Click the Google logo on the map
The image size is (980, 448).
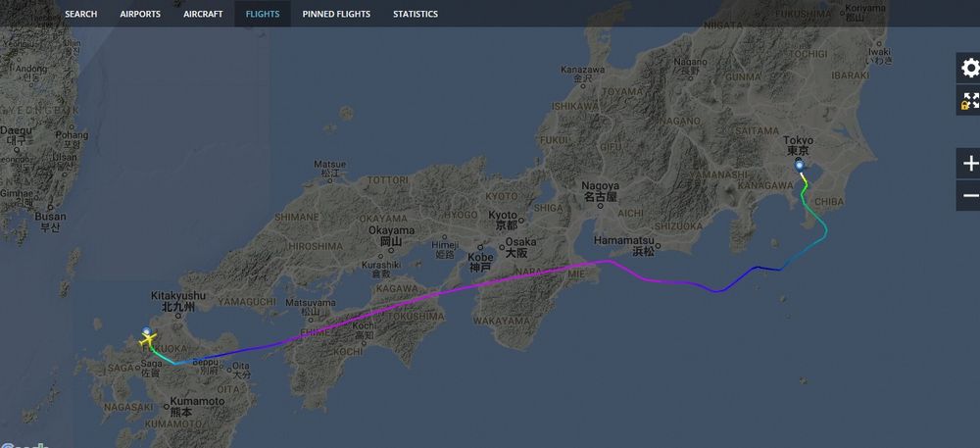(25, 444)
